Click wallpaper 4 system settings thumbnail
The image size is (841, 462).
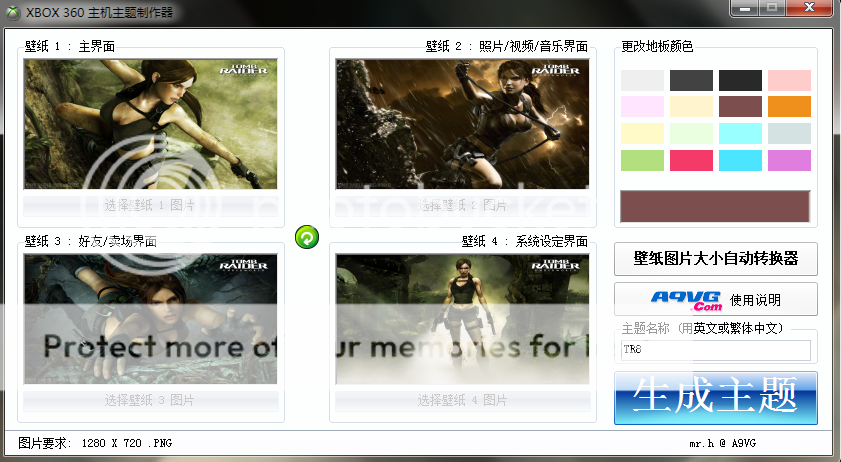462,319
